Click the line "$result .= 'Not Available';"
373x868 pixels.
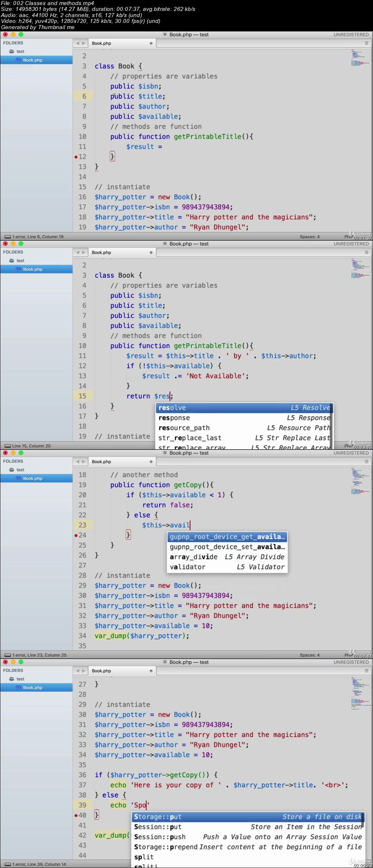coord(195,376)
